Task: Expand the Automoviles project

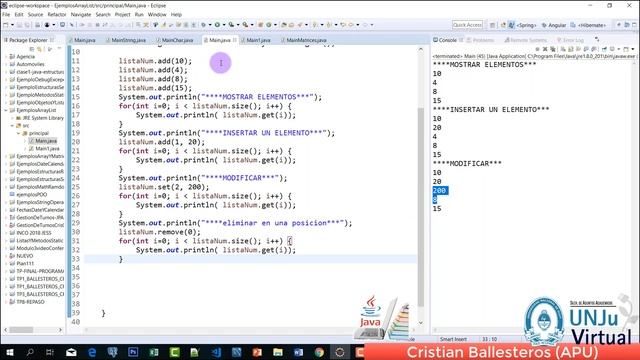Action: pyautogui.click(x=6, y=64)
